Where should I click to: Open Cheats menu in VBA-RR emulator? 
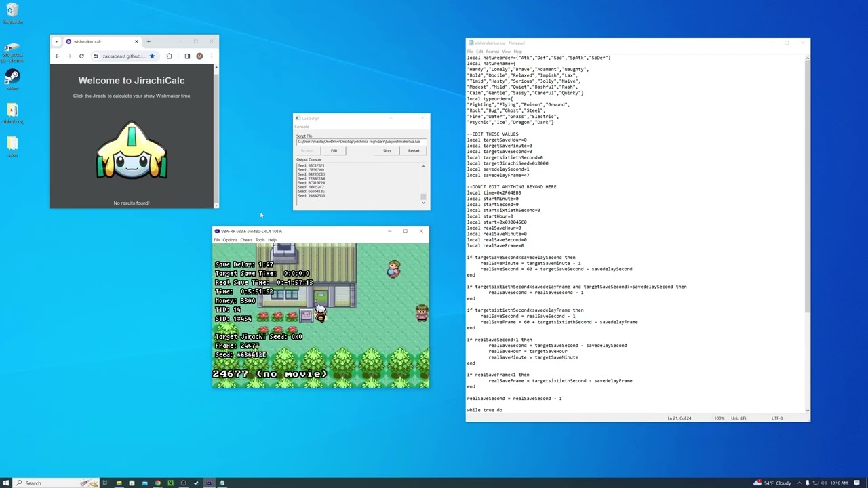(x=246, y=240)
